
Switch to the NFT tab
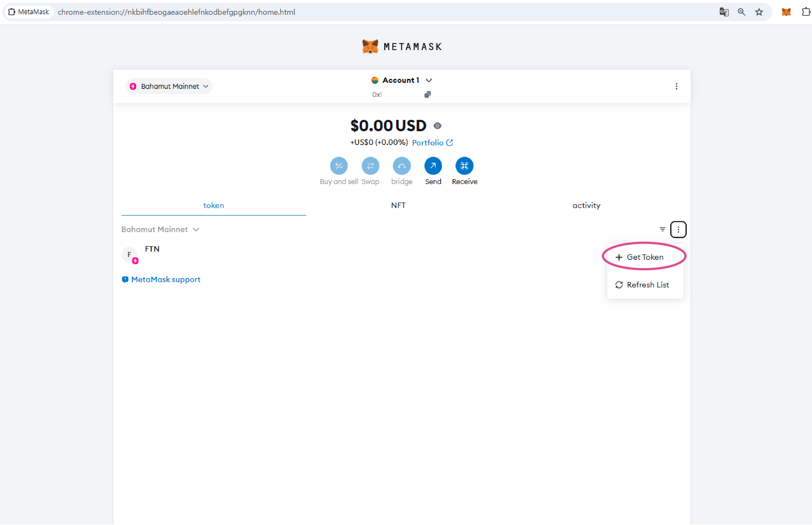398,205
